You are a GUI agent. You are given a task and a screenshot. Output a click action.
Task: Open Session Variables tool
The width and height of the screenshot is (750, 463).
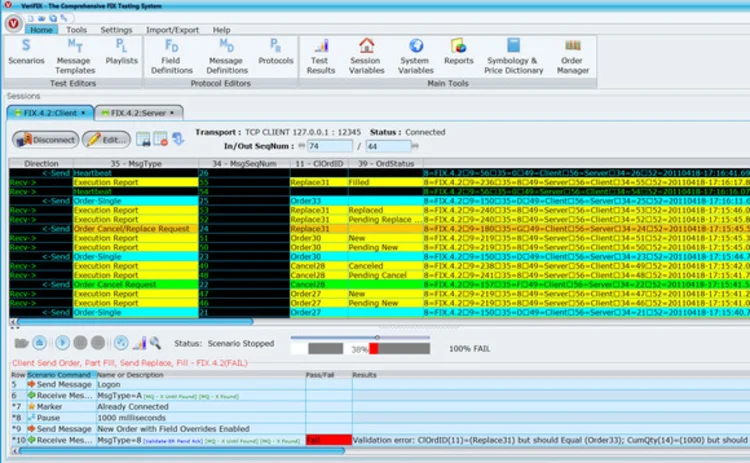[366, 56]
